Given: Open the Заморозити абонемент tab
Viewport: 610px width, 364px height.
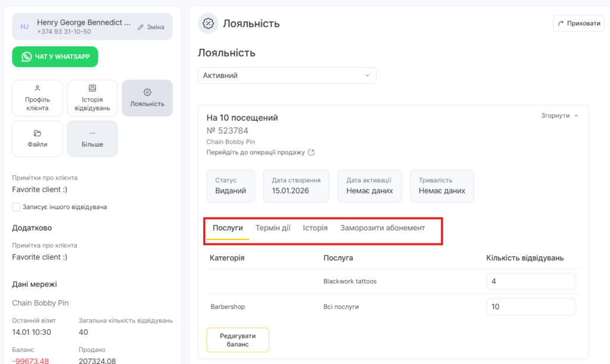Looking at the screenshot, I should pos(382,228).
